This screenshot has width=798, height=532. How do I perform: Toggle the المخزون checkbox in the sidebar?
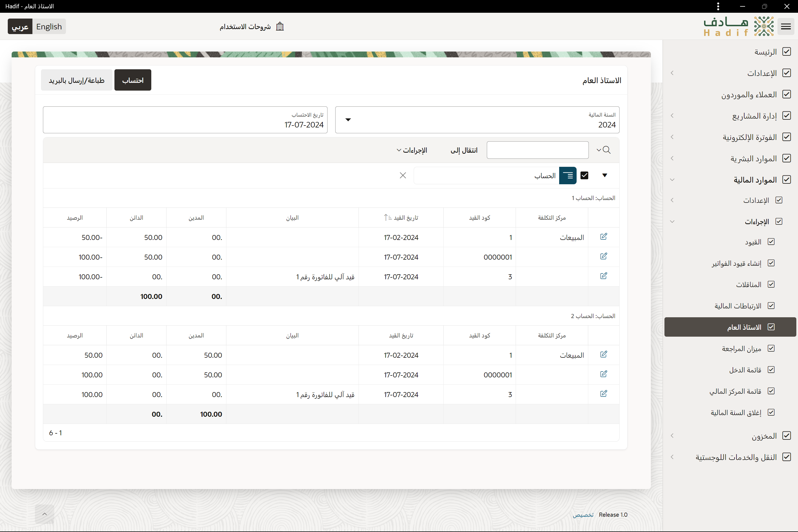pos(786,436)
